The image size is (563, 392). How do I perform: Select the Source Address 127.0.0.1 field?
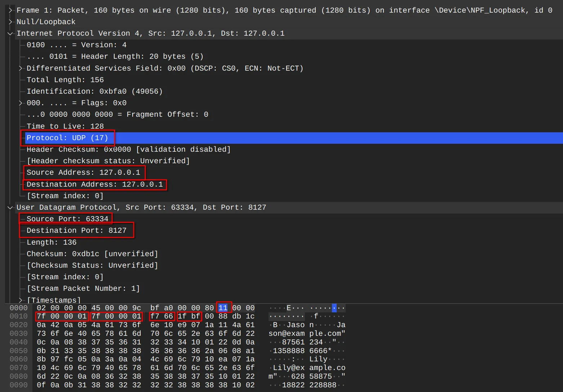(83, 173)
